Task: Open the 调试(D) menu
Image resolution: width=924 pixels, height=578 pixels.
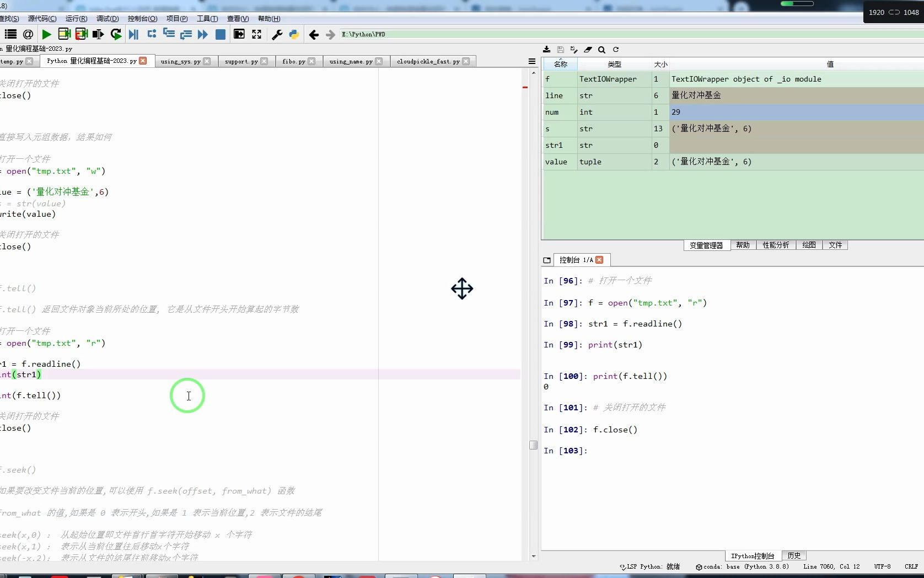Action: pos(108,18)
